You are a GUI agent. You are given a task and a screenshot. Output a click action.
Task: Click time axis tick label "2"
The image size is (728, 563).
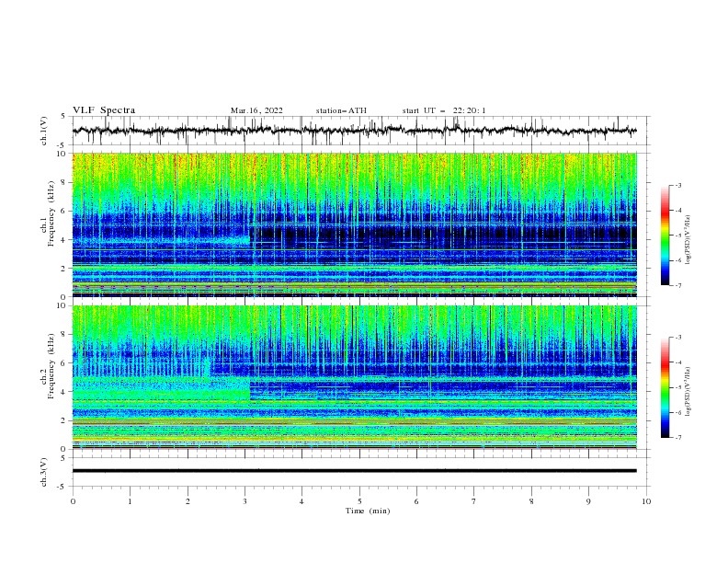(x=188, y=501)
